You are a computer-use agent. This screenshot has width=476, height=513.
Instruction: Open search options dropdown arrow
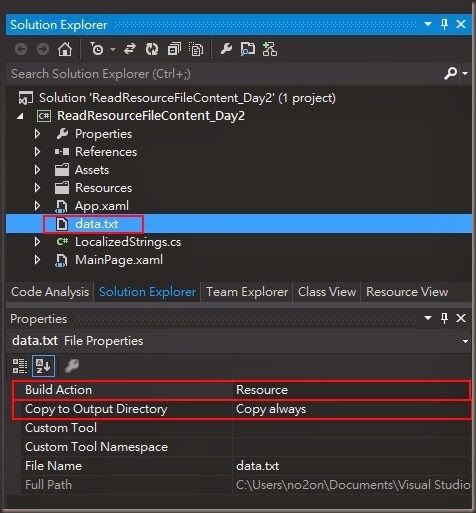click(465, 73)
